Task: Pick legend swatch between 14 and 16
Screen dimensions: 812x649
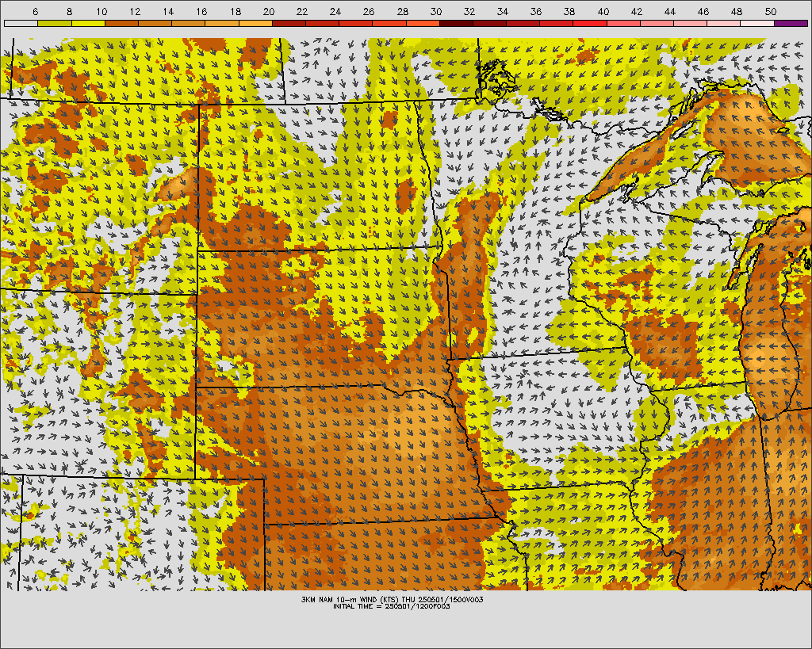Action: (189, 23)
